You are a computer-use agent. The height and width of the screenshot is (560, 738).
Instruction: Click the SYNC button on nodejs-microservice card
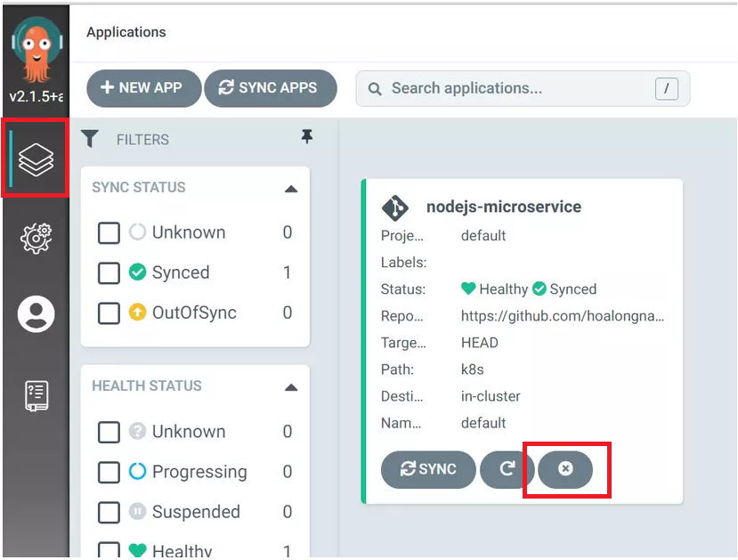[428, 469]
